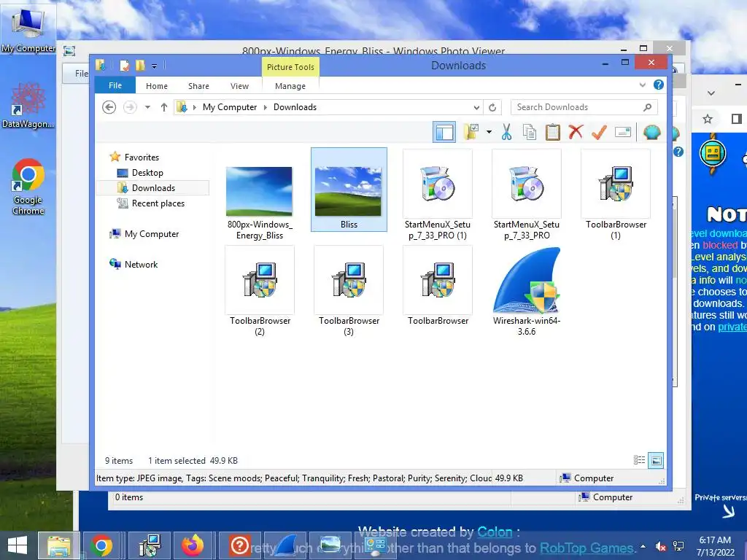Refresh the Downloads folder
747x560 pixels.
(x=492, y=107)
